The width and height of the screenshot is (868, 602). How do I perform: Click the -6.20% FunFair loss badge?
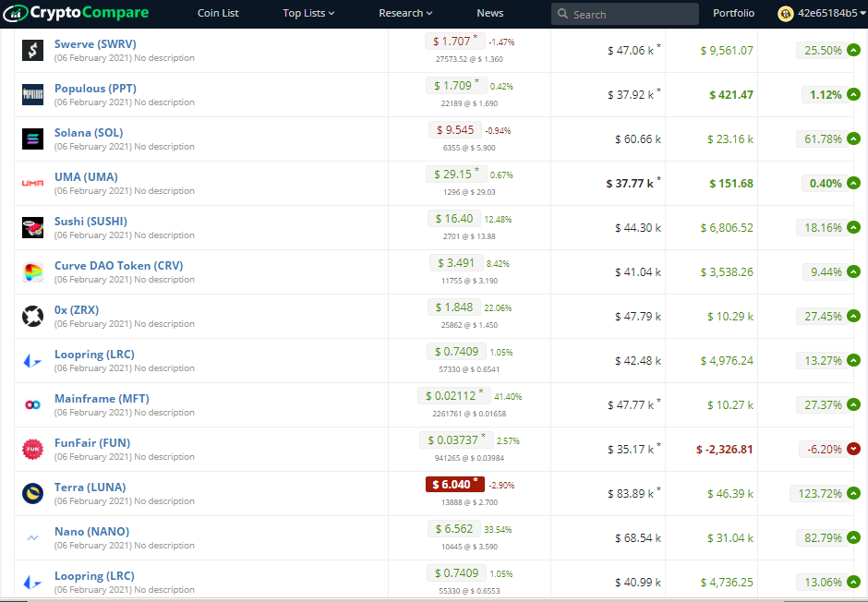[824, 449]
